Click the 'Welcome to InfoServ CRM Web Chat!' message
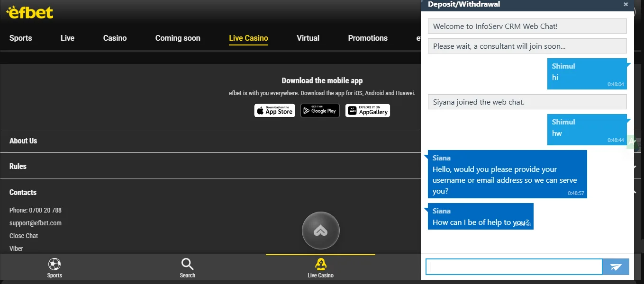This screenshot has width=644, height=284. 527,26
